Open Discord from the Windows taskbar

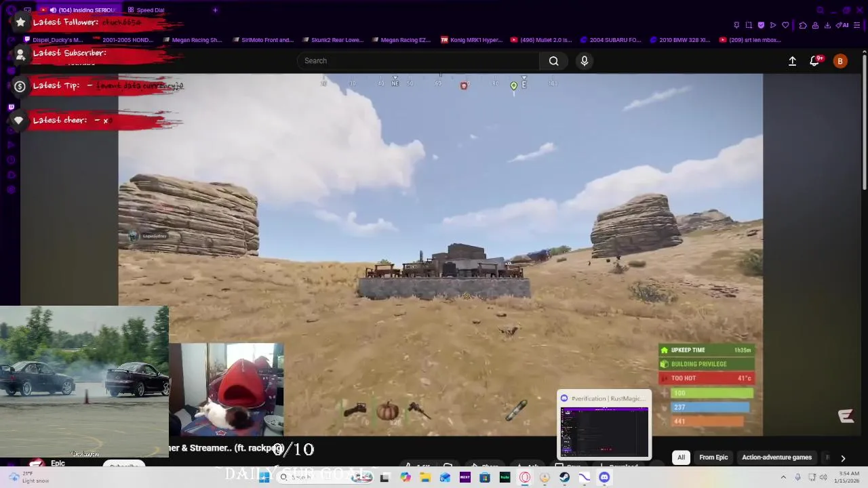(604, 477)
